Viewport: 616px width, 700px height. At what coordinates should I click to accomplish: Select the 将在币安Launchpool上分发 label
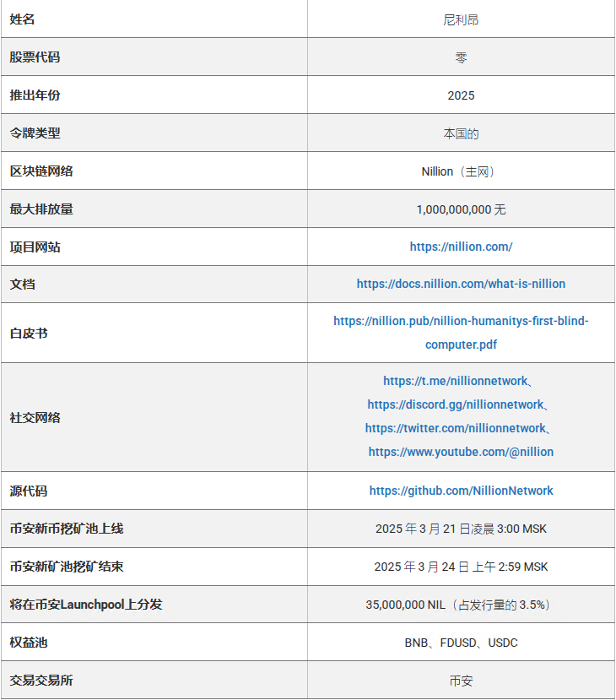86,605
